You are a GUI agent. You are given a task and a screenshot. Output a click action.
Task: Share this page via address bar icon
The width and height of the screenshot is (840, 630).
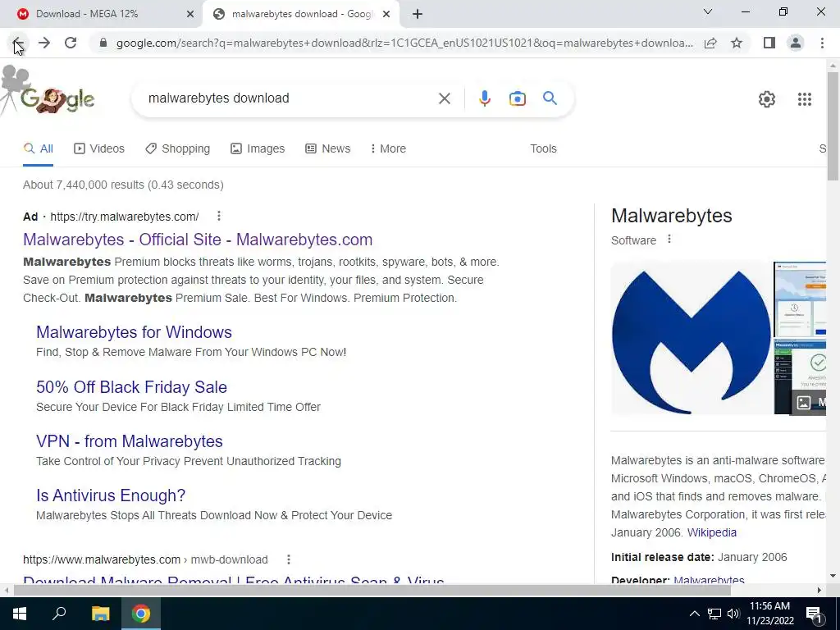pyautogui.click(x=710, y=43)
